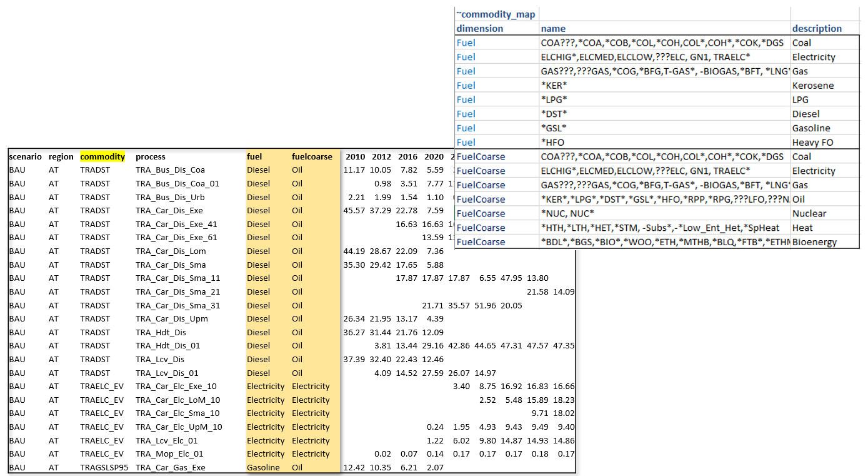Click the TRA_Bus_Dis_Urb process cell
868x476 pixels.
169,197
